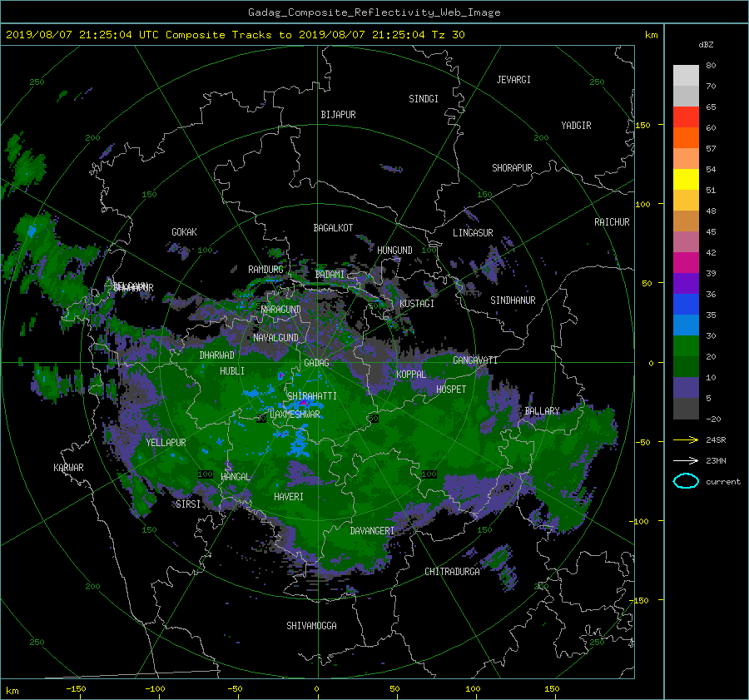Viewport: 749px width, 700px height.
Task: Click the SHORAPUR city label
Action: (512, 168)
